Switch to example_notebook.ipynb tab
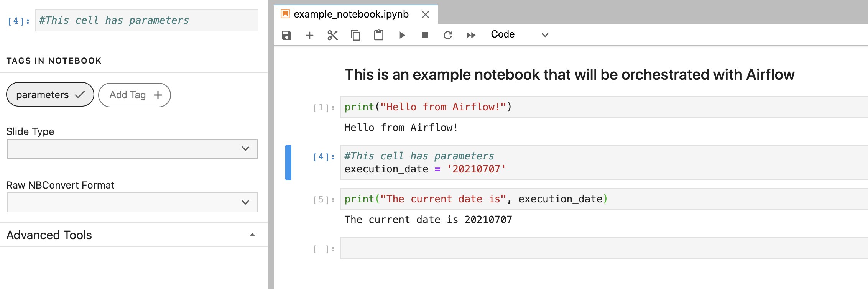 (351, 15)
